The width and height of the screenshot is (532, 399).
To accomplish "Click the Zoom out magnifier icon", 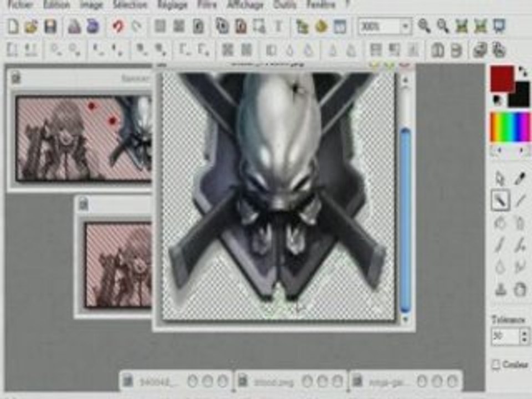I will click(442, 26).
